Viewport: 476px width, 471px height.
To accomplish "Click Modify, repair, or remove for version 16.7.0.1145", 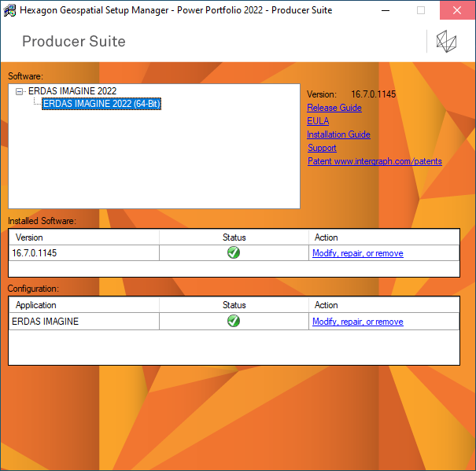I will [x=358, y=253].
